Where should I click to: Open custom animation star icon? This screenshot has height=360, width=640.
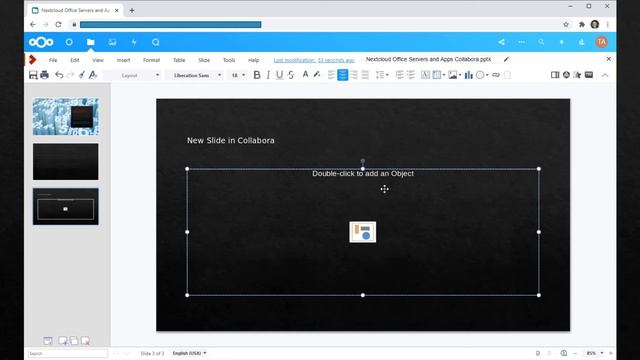tap(577, 75)
